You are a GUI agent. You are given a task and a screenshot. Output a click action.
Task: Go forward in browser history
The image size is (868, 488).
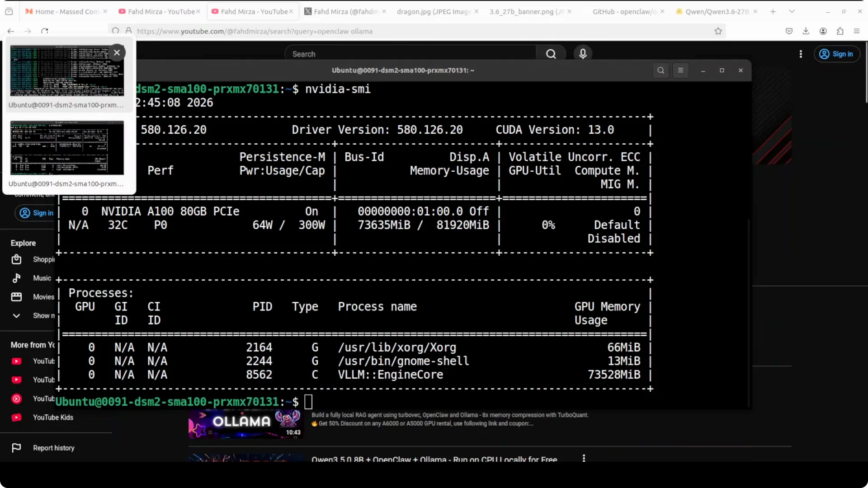click(x=28, y=31)
